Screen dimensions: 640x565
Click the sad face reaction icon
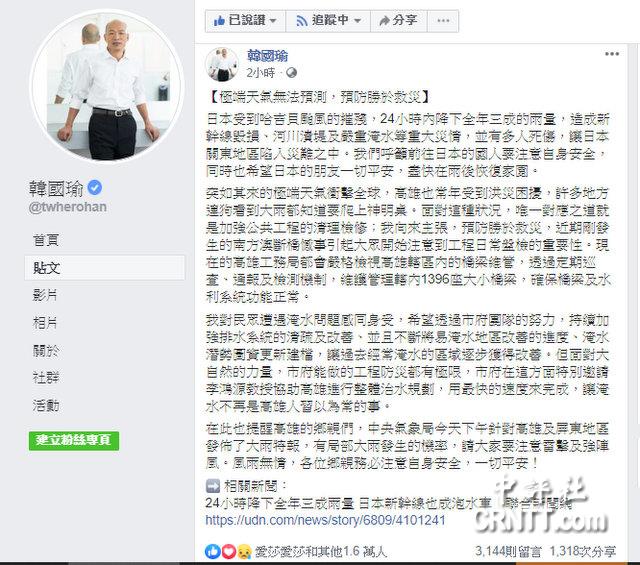pyautogui.click(x=244, y=552)
